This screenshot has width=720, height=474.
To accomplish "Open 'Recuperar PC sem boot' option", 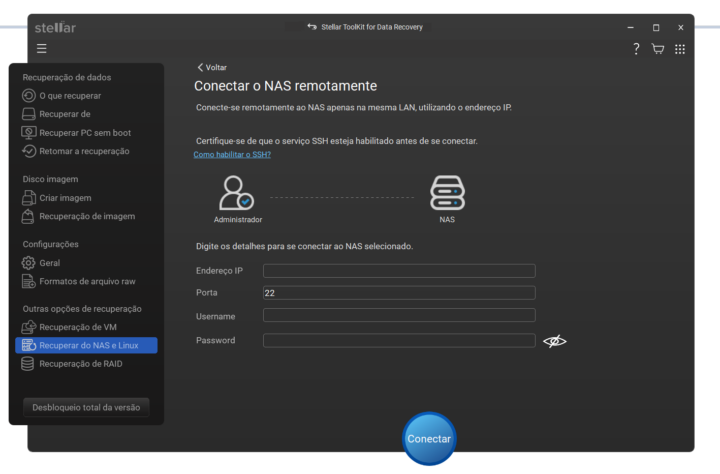I will [x=86, y=133].
